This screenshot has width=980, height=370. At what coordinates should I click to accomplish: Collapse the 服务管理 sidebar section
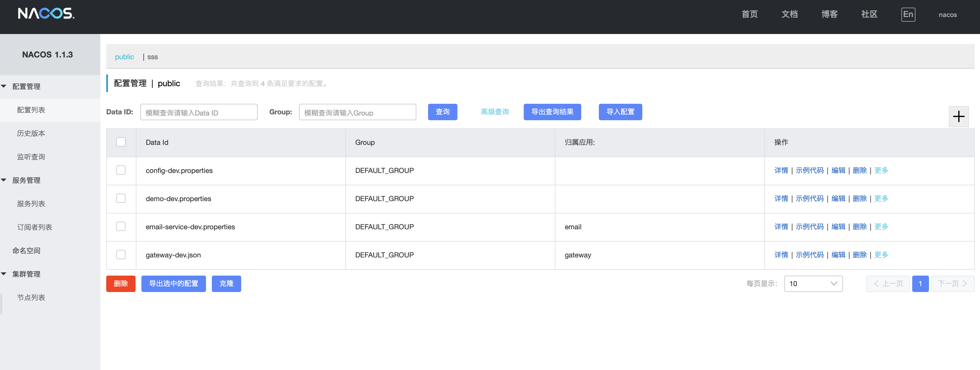point(4,180)
